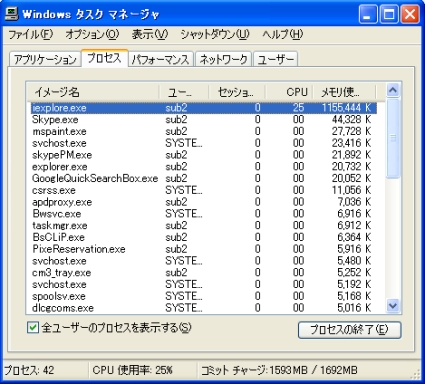This screenshot has width=425, height=384.
Task: Open the ネットワーク tab
Action: (223, 59)
